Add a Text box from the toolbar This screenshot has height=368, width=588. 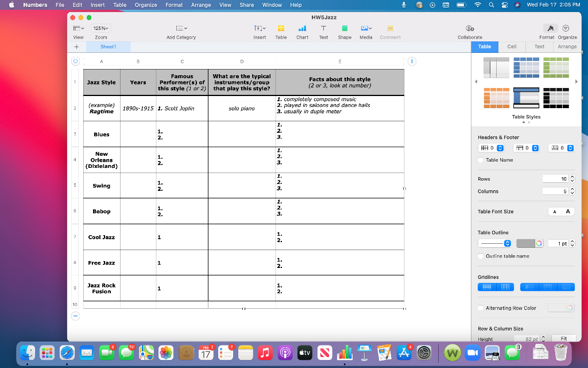(323, 28)
